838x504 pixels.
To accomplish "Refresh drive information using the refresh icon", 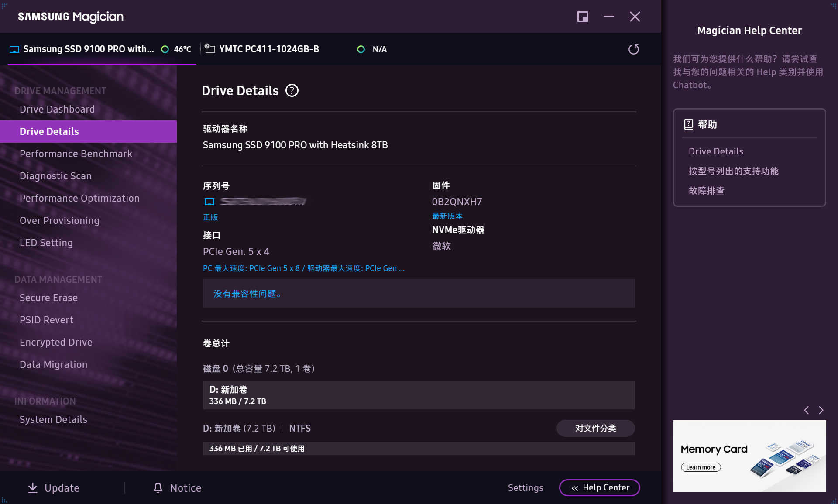I will tap(634, 49).
